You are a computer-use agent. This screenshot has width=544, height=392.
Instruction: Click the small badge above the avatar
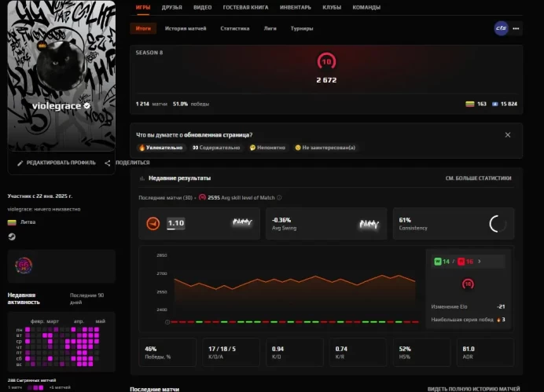(x=42, y=46)
